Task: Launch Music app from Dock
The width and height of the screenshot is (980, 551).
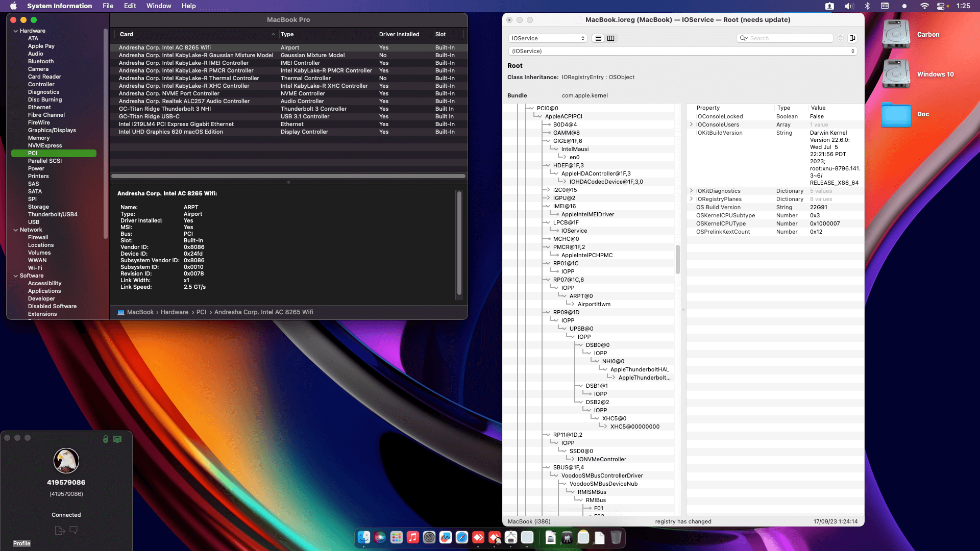Action: pos(413,537)
